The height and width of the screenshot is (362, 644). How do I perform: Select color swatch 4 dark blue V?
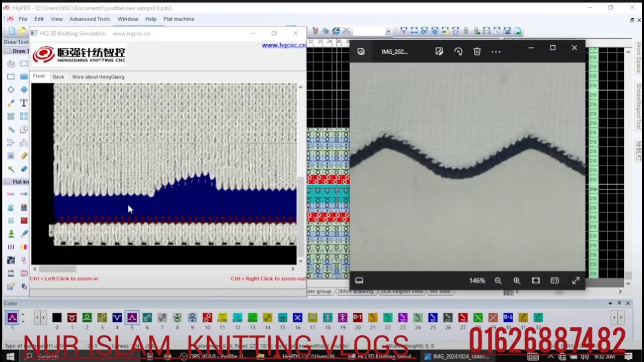tap(117, 318)
